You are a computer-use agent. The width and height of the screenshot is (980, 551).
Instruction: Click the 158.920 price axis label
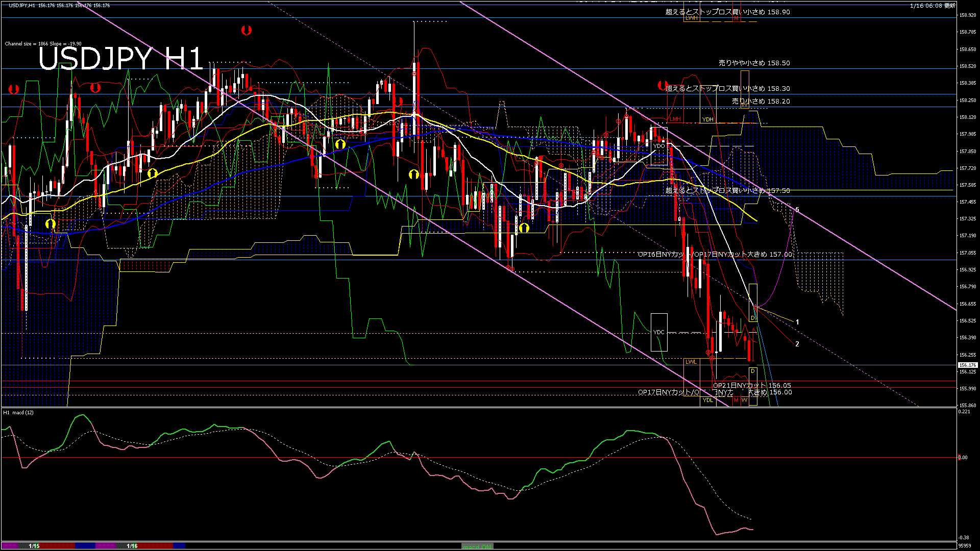click(968, 15)
